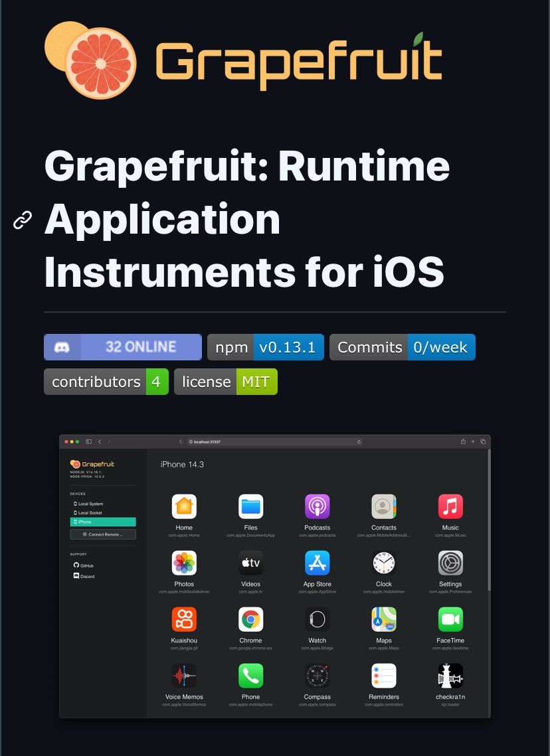
Task: Open the Music app icon
Action: coord(450,506)
